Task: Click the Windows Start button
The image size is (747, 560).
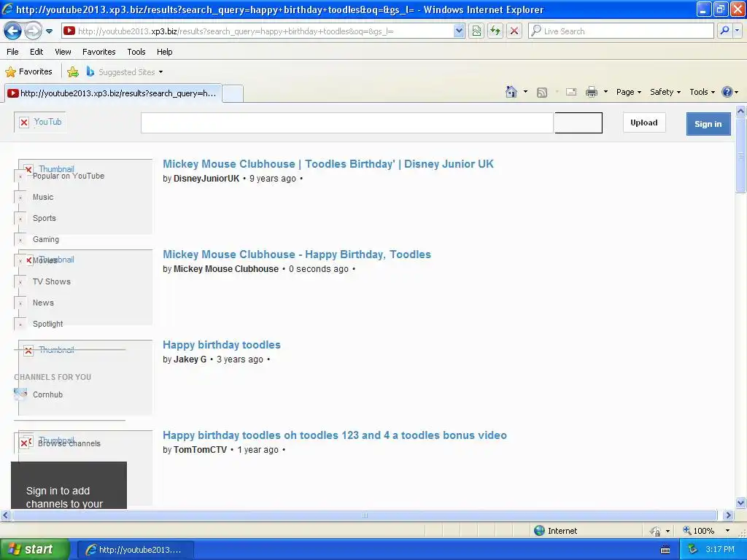Action: [x=34, y=550]
